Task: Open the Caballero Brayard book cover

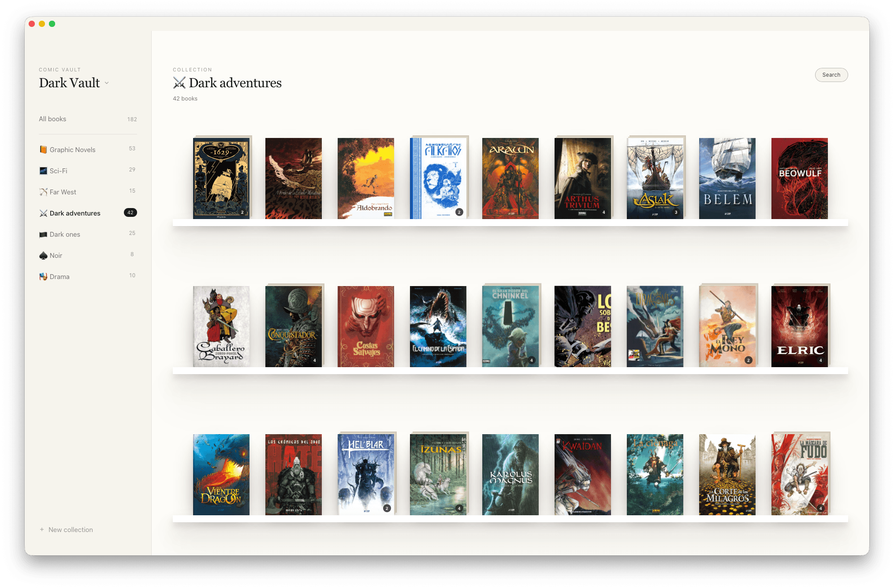Action: pyautogui.click(x=221, y=327)
